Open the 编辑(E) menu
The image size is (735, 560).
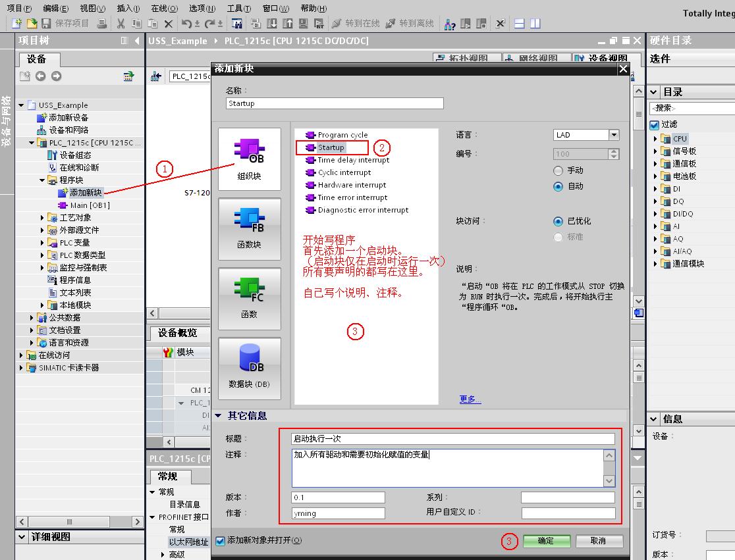click(56, 9)
